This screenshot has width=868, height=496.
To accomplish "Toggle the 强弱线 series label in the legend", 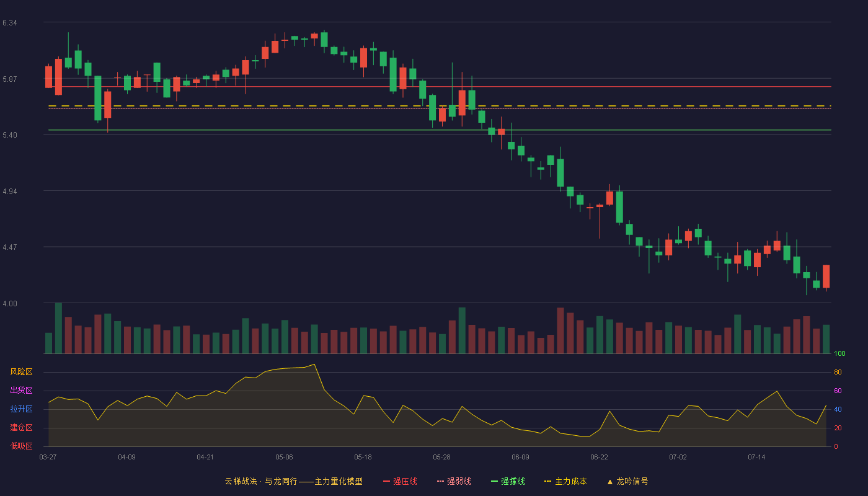I will click(x=459, y=481).
